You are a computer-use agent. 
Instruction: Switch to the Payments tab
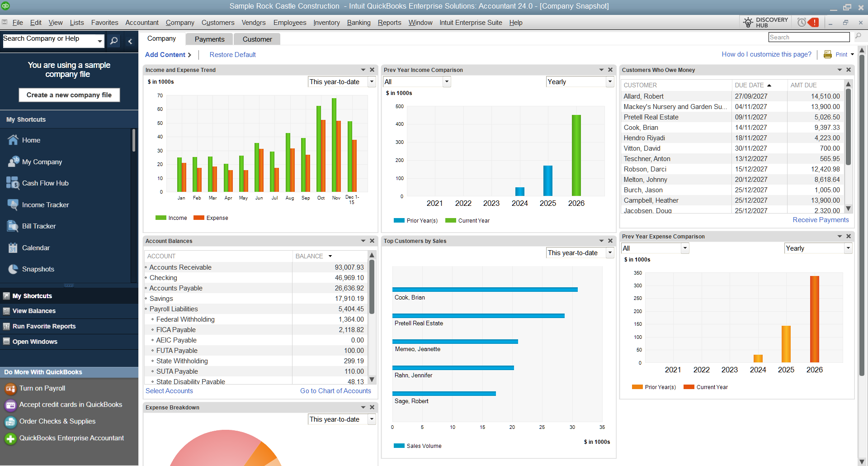point(209,39)
